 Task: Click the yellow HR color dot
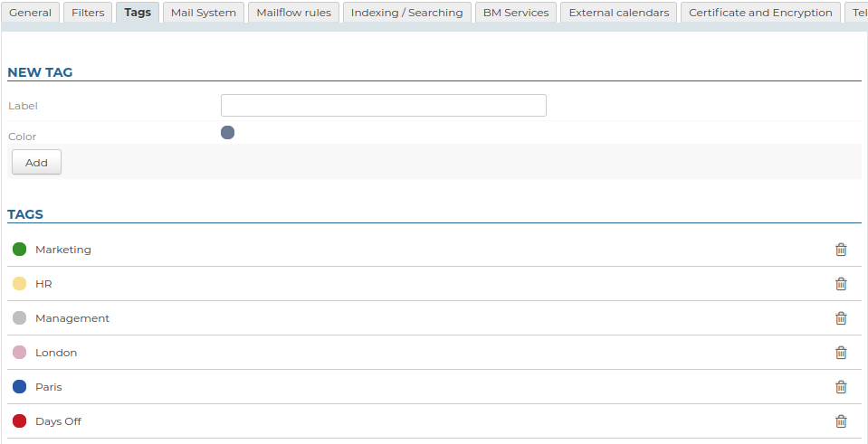20,284
